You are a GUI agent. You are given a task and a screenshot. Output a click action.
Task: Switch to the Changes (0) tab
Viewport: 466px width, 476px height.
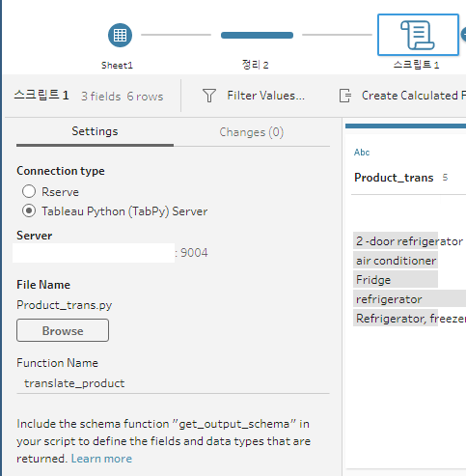point(252,132)
